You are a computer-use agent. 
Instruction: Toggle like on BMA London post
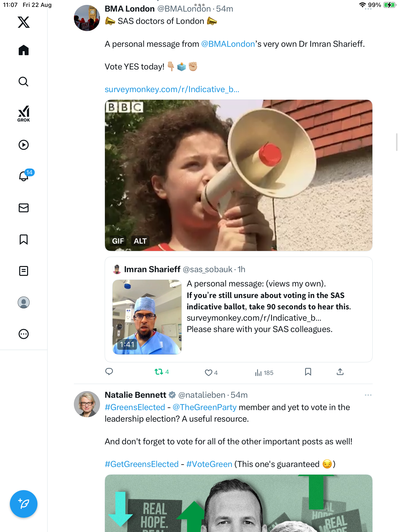tap(209, 373)
